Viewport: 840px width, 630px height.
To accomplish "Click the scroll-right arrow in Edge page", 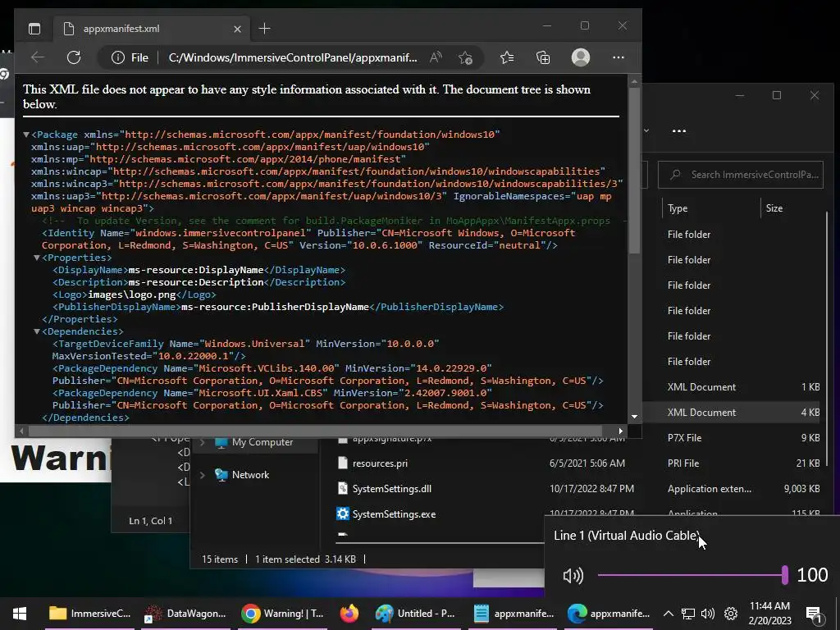I will [620, 431].
